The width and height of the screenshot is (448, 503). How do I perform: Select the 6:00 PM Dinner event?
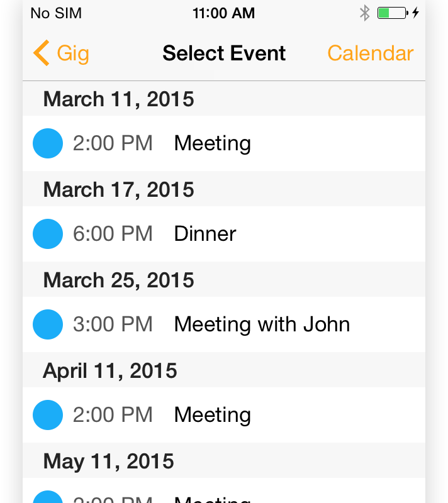point(224,234)
